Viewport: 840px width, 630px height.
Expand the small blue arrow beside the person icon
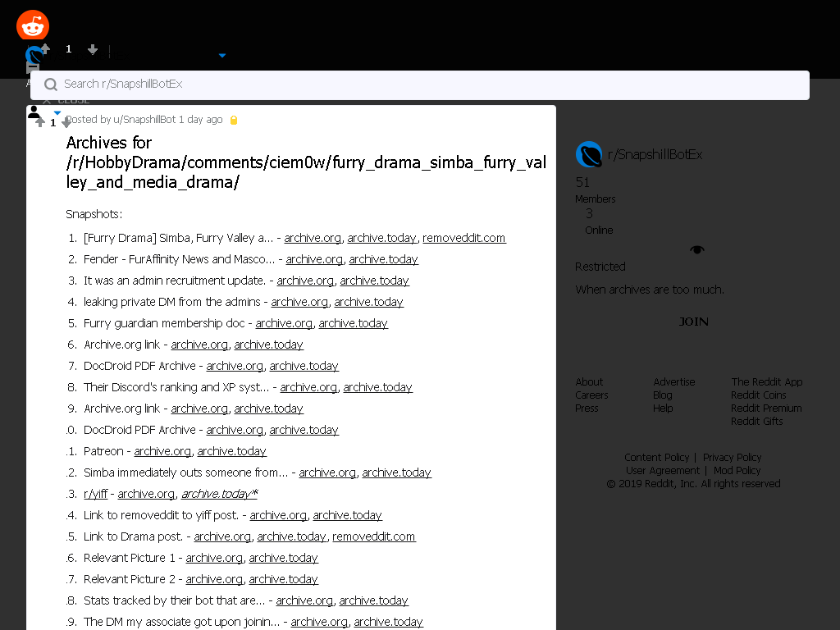click(x=57, y=112)
